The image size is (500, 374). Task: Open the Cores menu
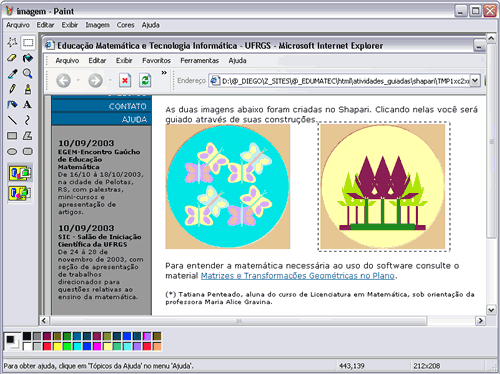coord(125,25)
